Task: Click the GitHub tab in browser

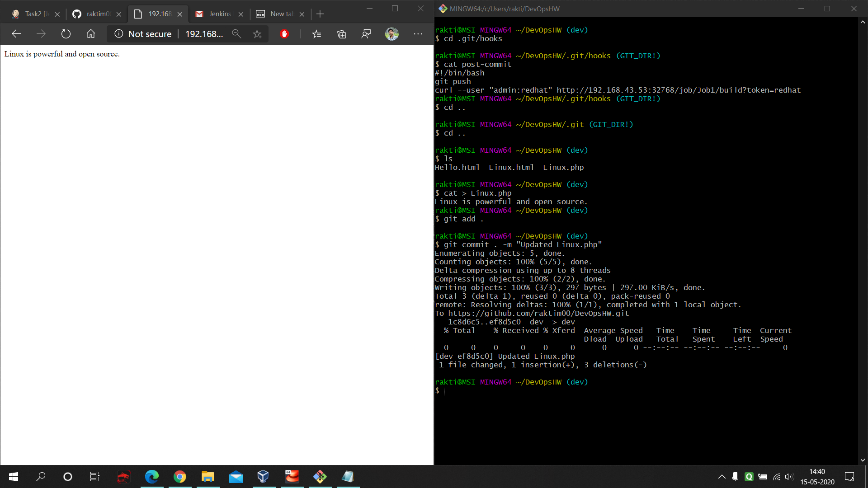Action: point(92,14)
